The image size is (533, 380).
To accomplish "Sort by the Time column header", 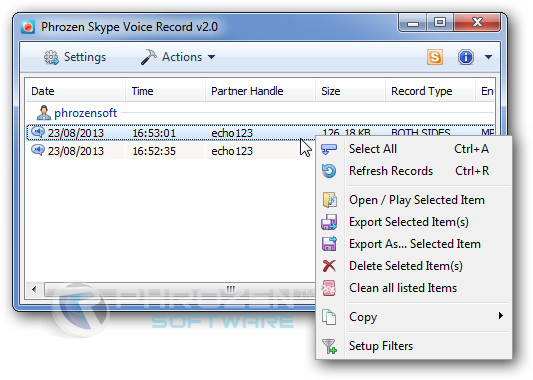I will pos(165,91).
